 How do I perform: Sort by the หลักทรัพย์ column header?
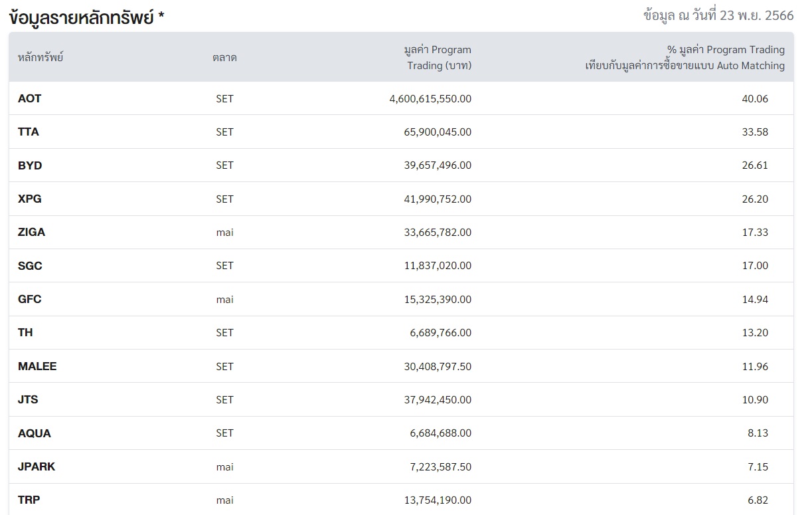(x=41, y=57)
